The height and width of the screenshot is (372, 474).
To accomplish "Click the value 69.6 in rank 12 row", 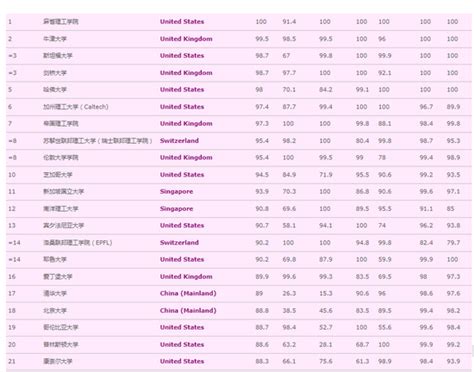I will [289, 209].
